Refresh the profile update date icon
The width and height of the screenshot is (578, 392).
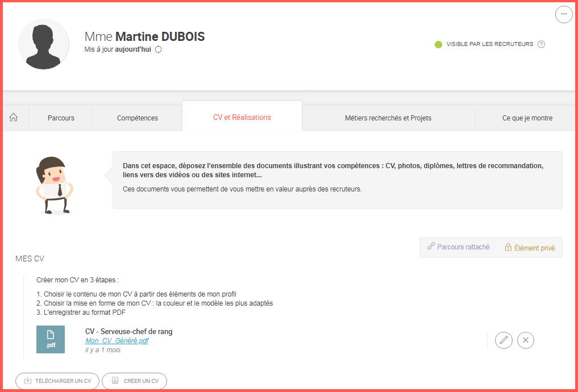(158, 49)
